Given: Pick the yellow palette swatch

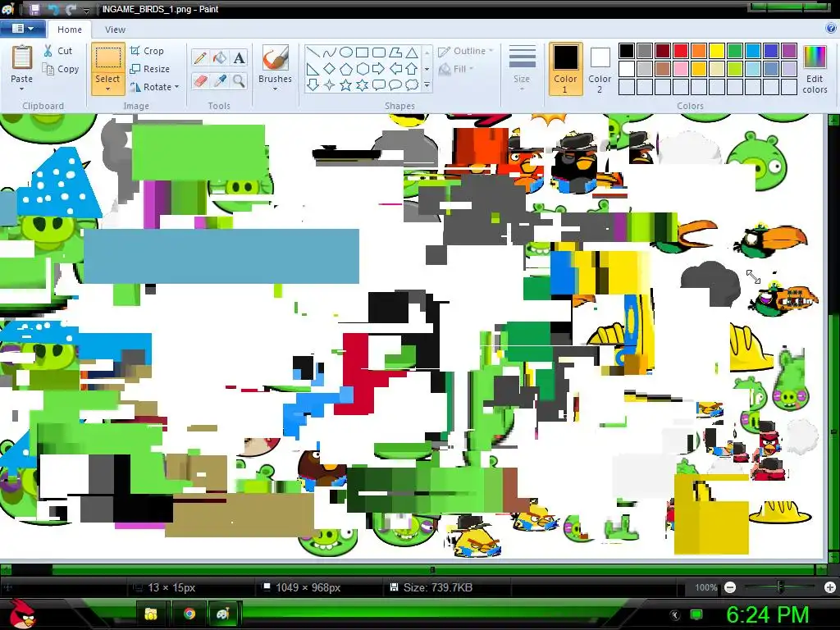Looking at the screenshot, I should (x=717, y=51).
